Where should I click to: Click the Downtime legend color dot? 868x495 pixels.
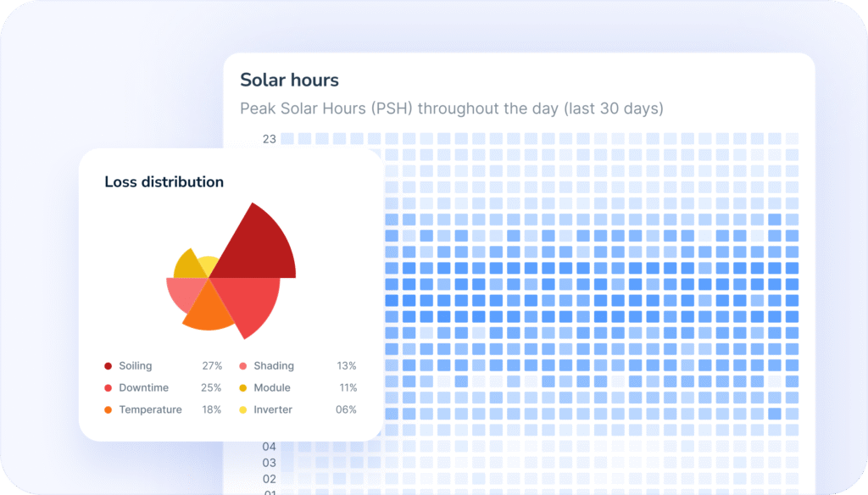click(x=108, y=388)
